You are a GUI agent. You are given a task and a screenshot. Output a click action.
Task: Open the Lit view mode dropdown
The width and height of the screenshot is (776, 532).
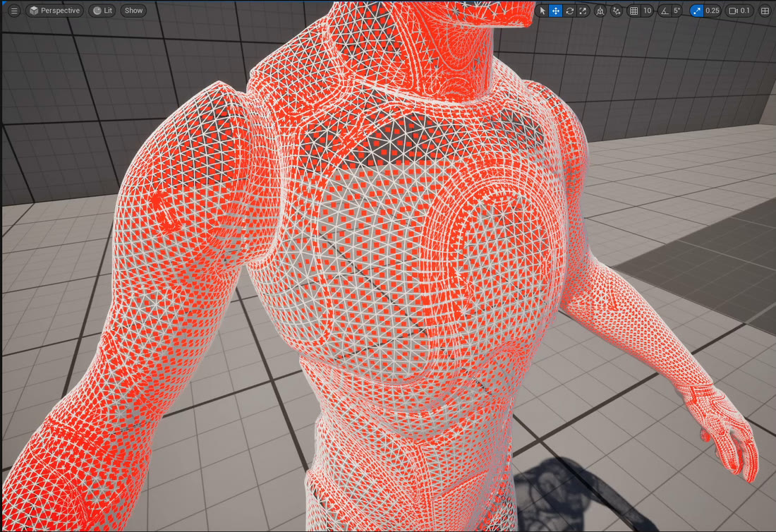102,11
